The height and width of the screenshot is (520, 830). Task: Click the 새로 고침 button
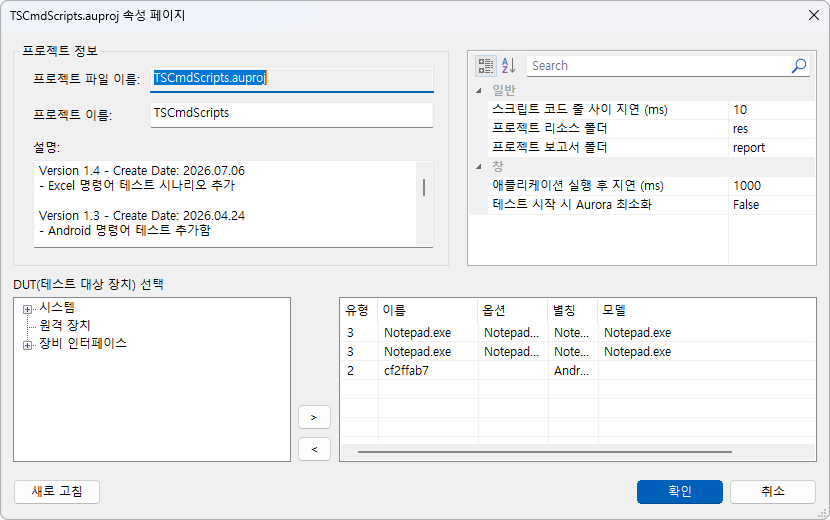click(57, 491)
